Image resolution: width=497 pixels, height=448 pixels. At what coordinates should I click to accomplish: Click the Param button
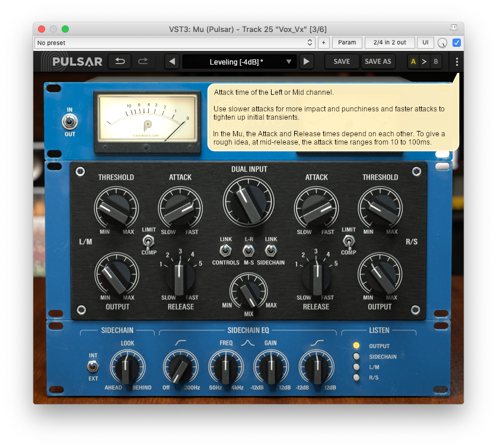[347, 43]
